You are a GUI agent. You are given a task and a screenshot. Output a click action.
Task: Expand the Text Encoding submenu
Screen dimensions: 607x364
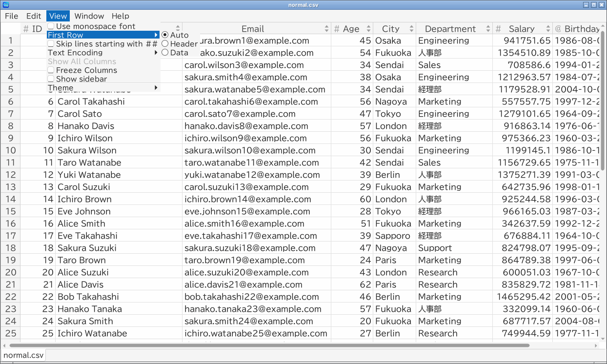pyautogui.click(x=103, y=53)
